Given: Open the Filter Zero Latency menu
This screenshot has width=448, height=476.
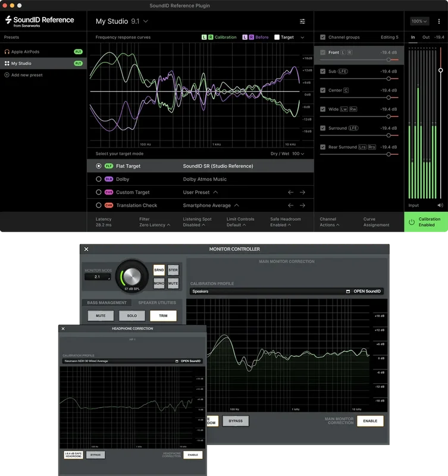Looking at the screenshot, I should (155, 222).
